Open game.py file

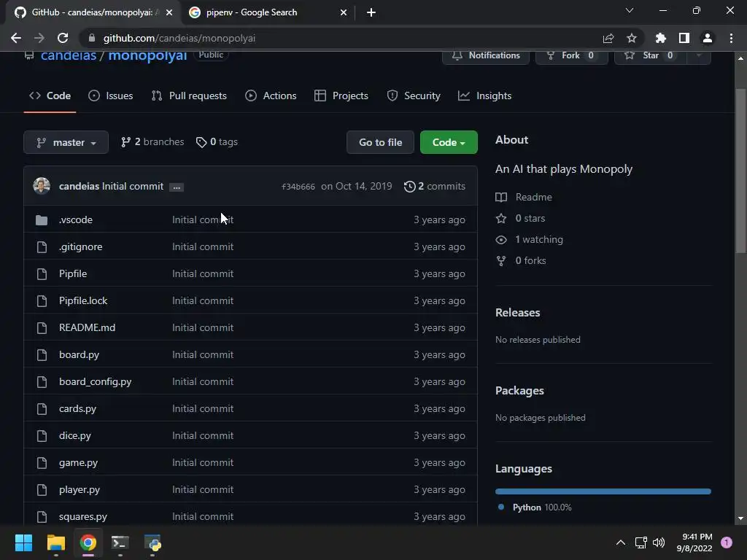[x=78, y=463]
